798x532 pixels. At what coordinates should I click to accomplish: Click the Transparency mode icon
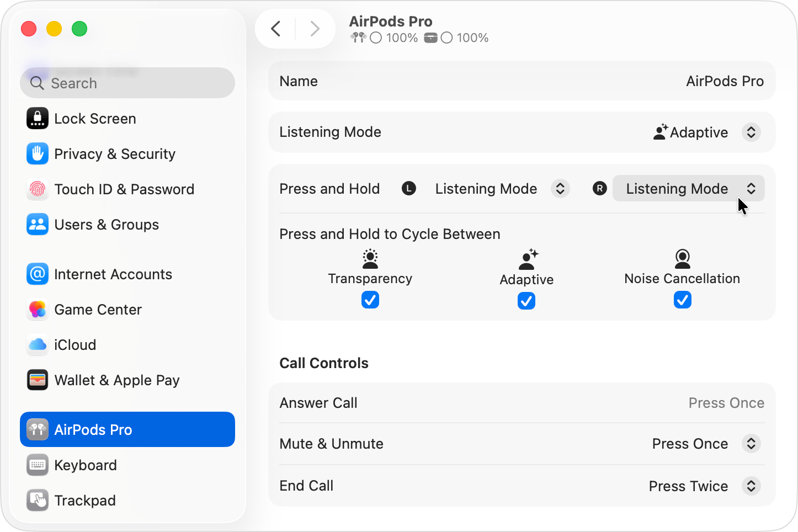[370, 259]
